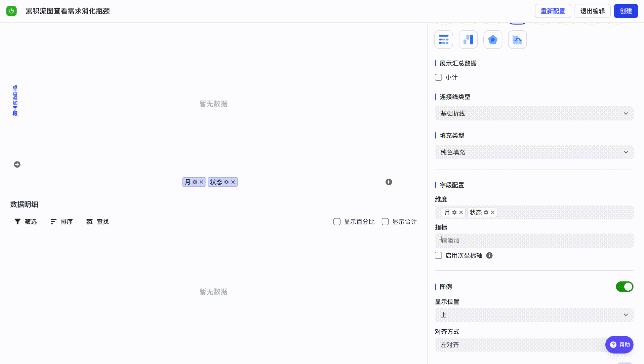Click the 排序 sort icon

[x=53, y=222]
